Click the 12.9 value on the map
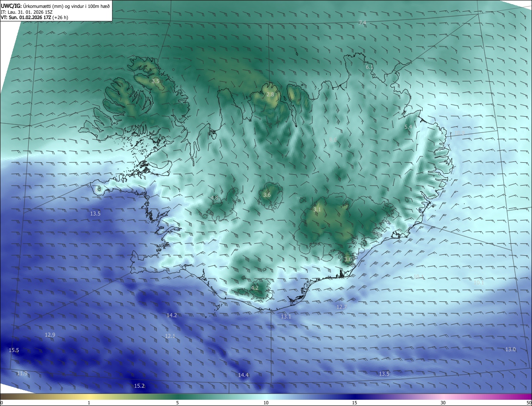Screen dimensions: 532x406 tap(50, 335)
